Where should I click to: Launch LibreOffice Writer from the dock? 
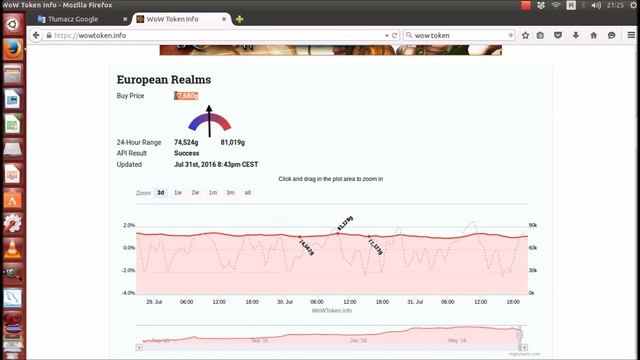tap(12, 99)
